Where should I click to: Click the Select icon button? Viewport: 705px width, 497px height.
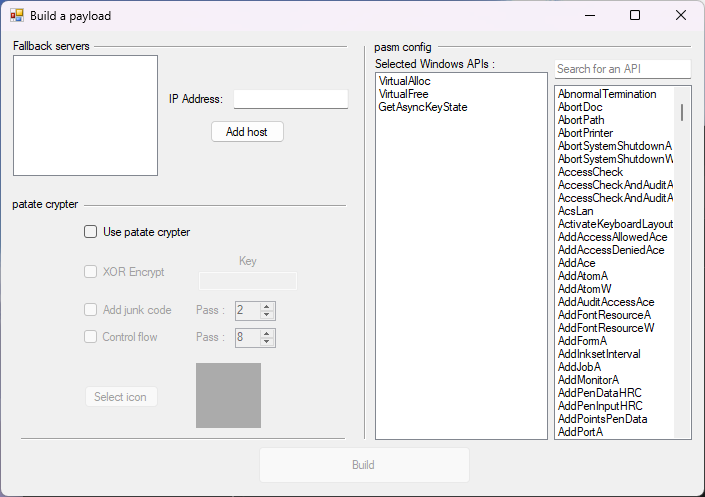click(x=121, y=397)
